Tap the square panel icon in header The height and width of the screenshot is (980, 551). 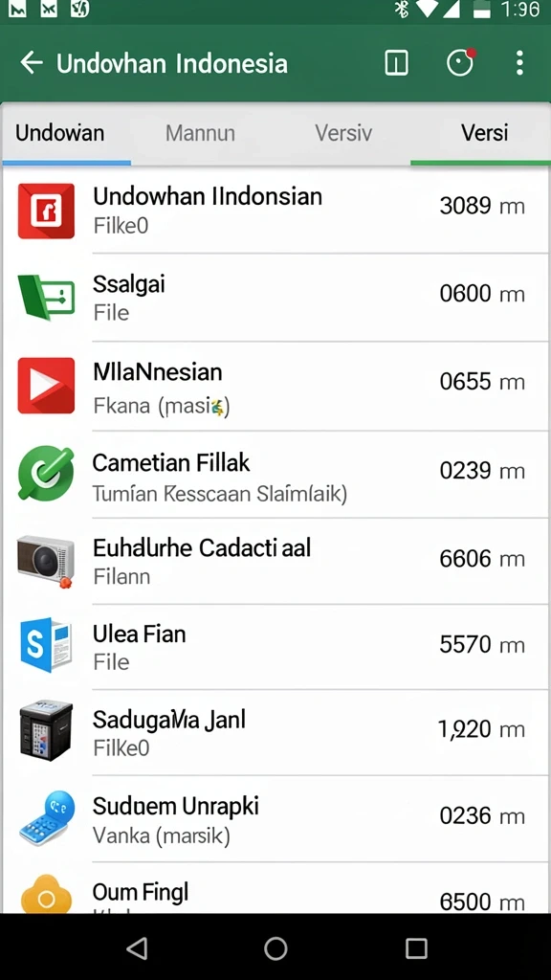[x=397, y=63]
